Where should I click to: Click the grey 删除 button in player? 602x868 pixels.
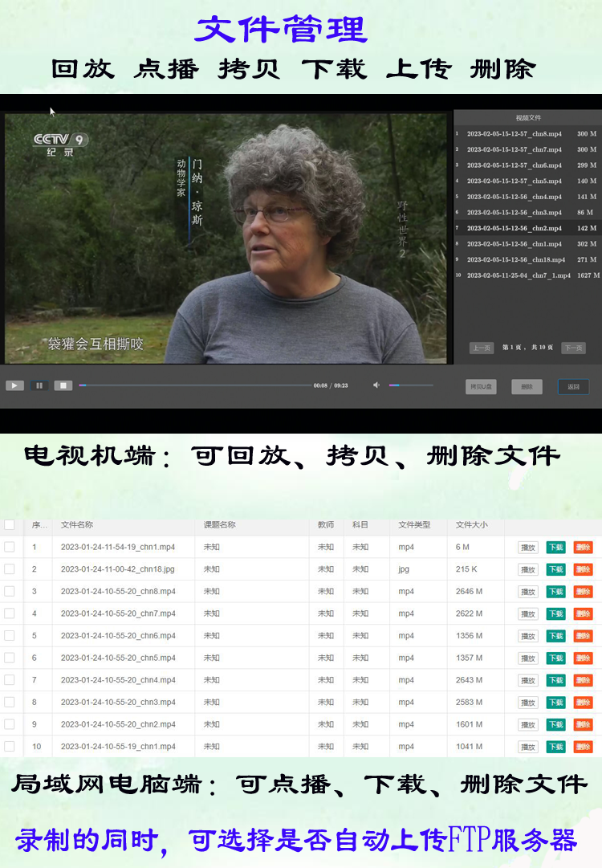(527, 387)
